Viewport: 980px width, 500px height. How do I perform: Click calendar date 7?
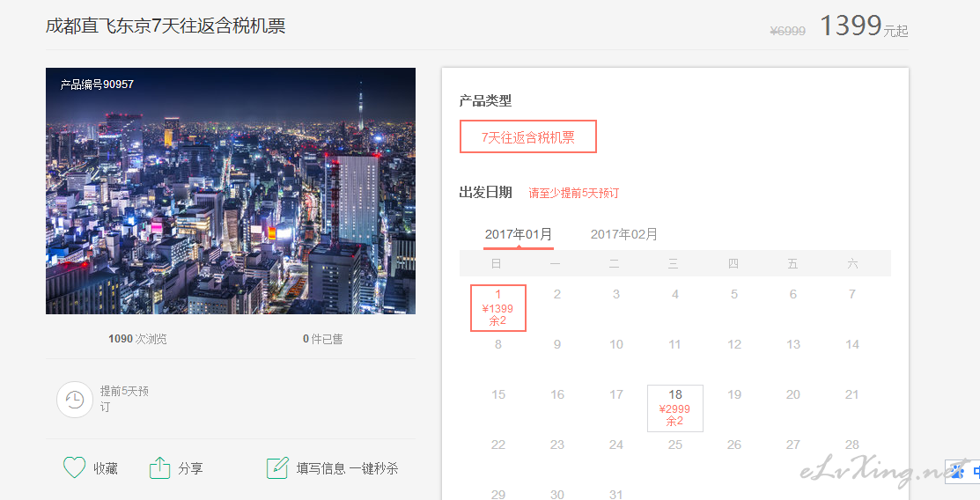(x=851, y=294)
